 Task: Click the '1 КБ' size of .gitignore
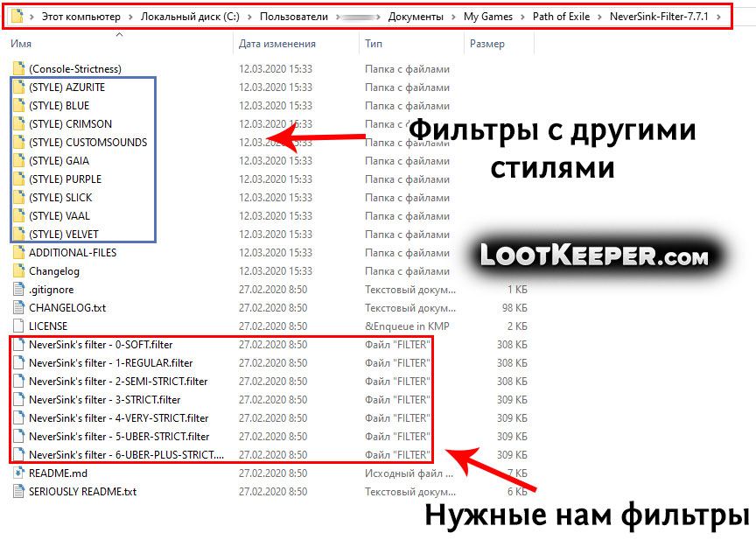click(517, 290)
